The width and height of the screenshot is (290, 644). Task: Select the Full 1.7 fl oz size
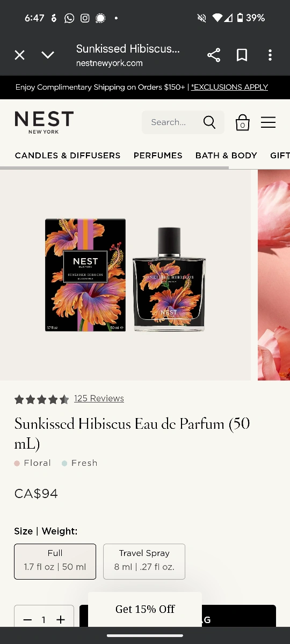tap(55, 561)
